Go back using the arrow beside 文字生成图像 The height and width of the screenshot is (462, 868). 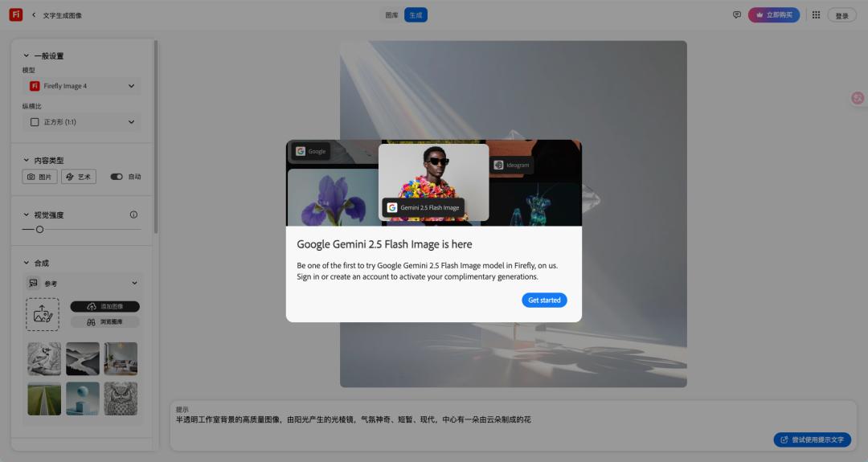click(34, 15)
